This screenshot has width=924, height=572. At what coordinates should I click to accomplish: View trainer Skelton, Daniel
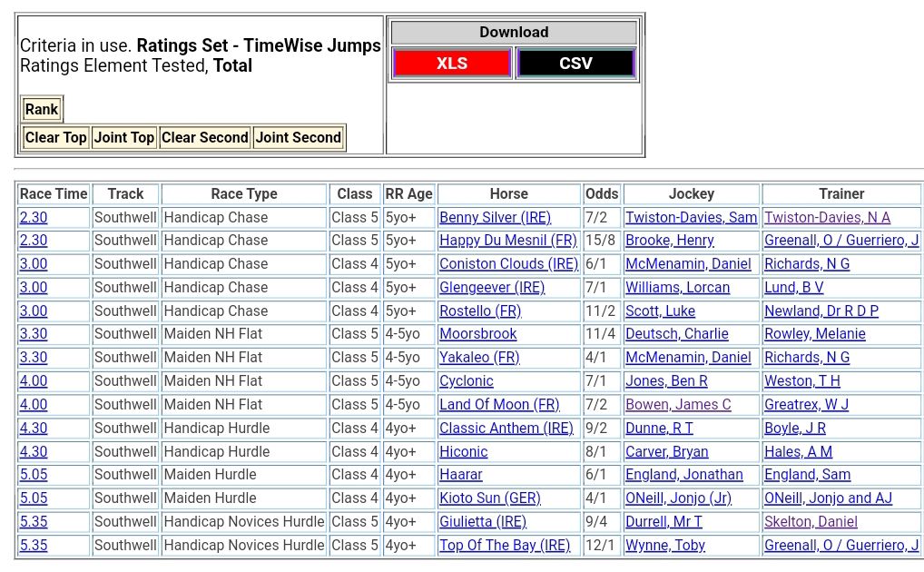click(811, 522)
